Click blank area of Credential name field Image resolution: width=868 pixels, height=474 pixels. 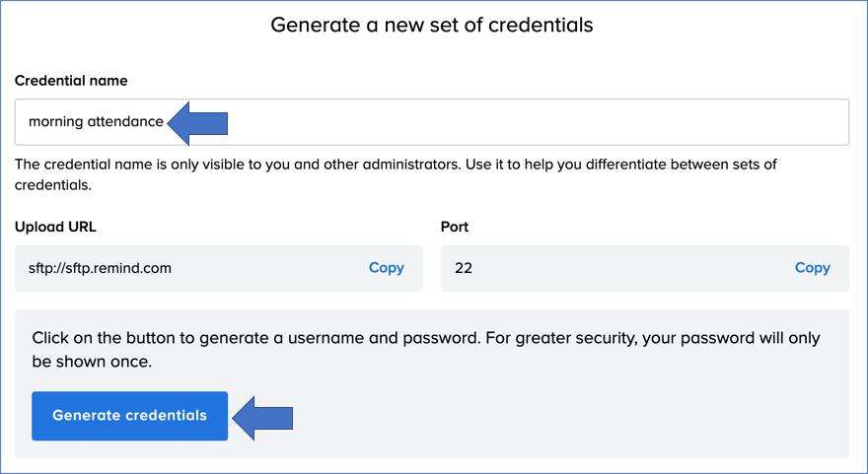point(533,122)
